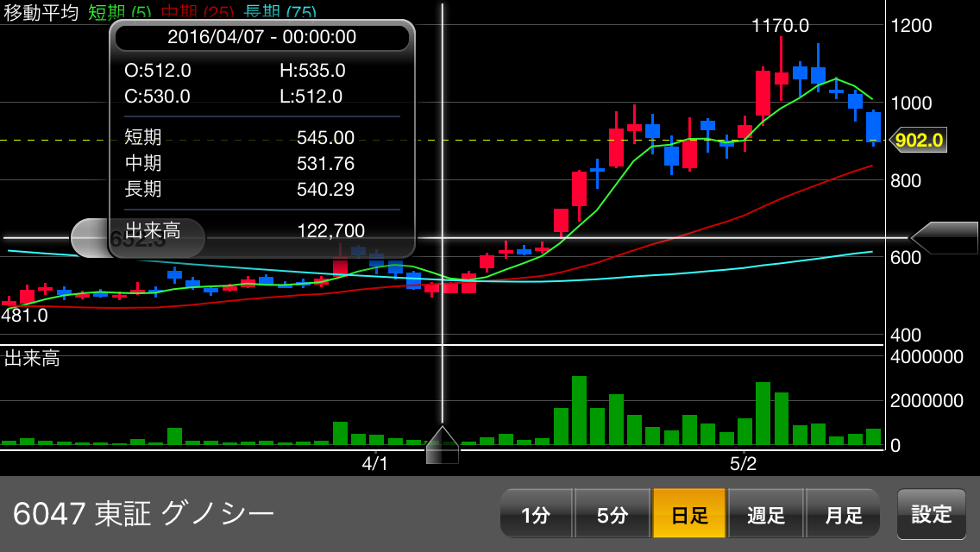Tap the highlighted 日足 daily tab

click(689, 515)
